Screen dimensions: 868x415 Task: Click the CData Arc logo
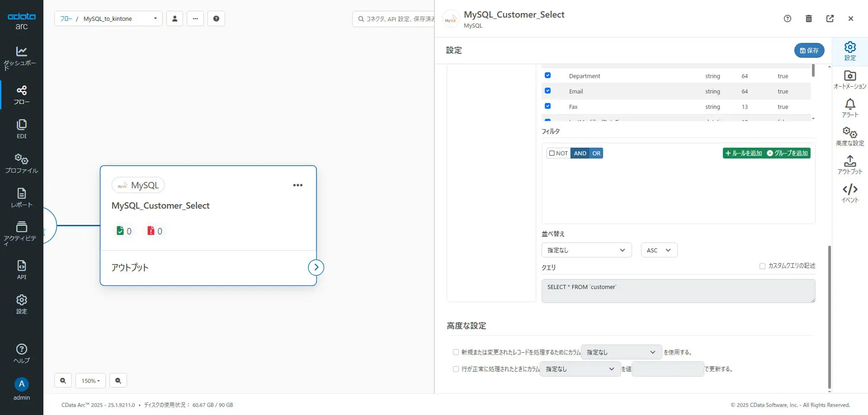click(x=21, y=21)
